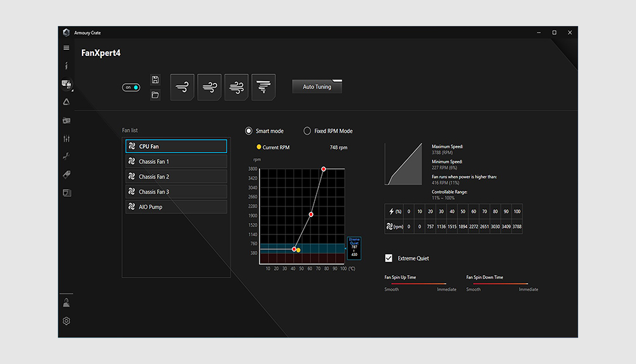Open the sliders tuning icon in sidebar

click(x=67, y=138)
